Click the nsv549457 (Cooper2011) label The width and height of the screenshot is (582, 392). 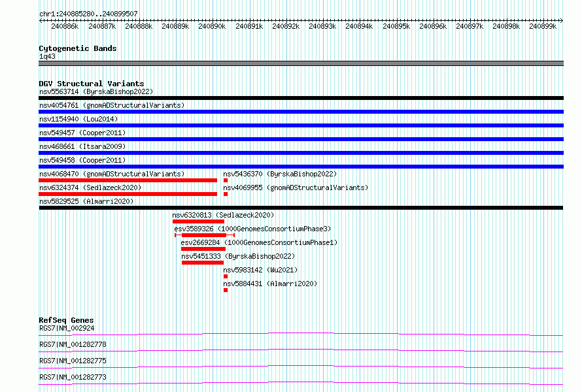coord(82,133)
